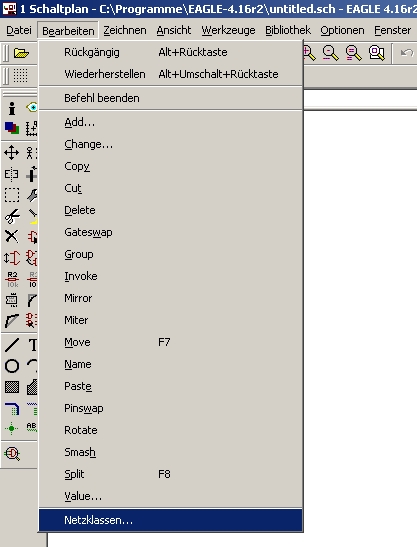Open the Ansicht menu
Image resolution: width=417 pixels, height=547 pixels.
173,31
